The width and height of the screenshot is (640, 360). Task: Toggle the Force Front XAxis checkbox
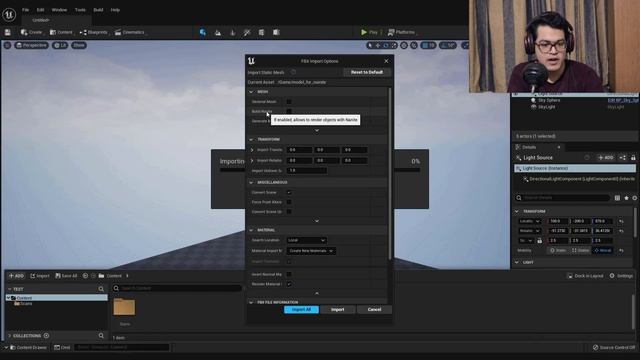click(289, 202)
